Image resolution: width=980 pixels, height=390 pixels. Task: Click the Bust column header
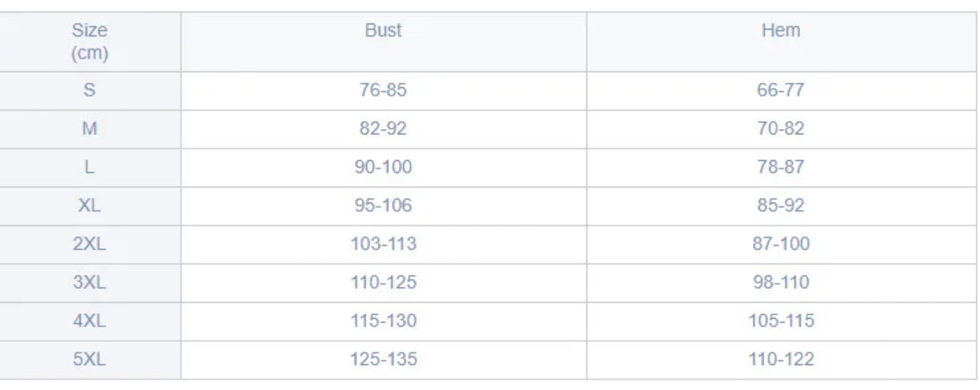383,30
